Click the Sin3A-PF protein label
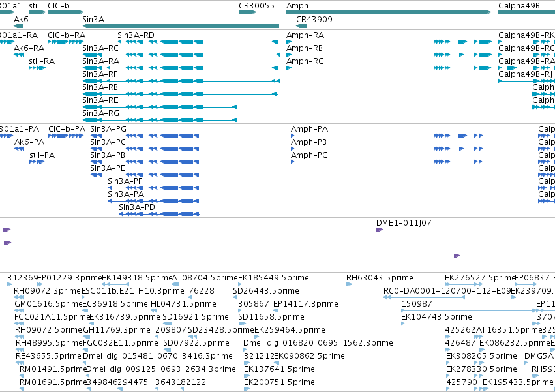This screenshot has height=392, width=555. [x=125, y=182]
